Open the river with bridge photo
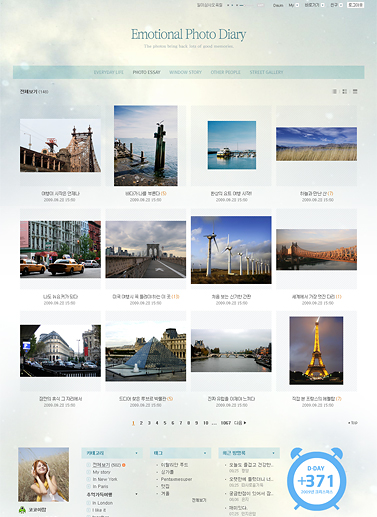This screenshot has height=517, width=377. coord(231,351)
